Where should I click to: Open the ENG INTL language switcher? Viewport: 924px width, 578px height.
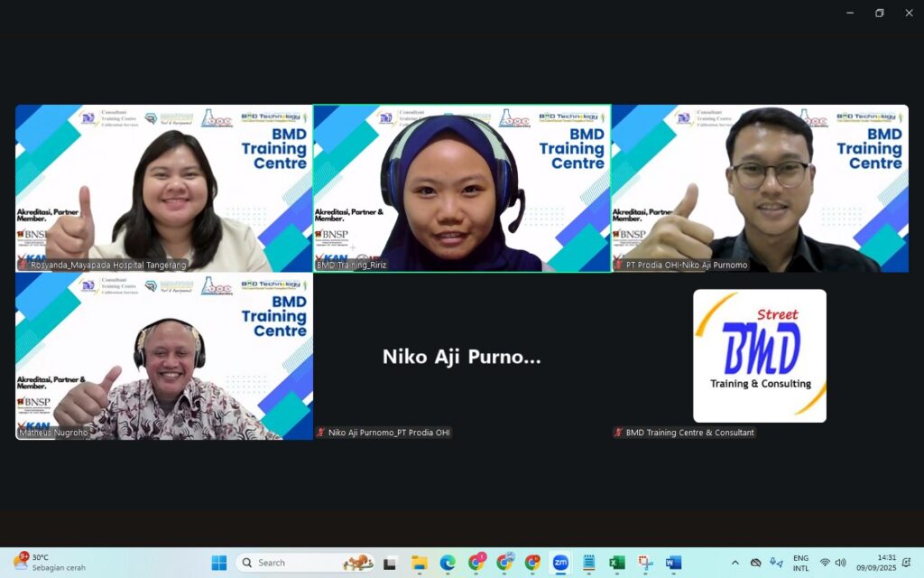[x=800, y=563]
